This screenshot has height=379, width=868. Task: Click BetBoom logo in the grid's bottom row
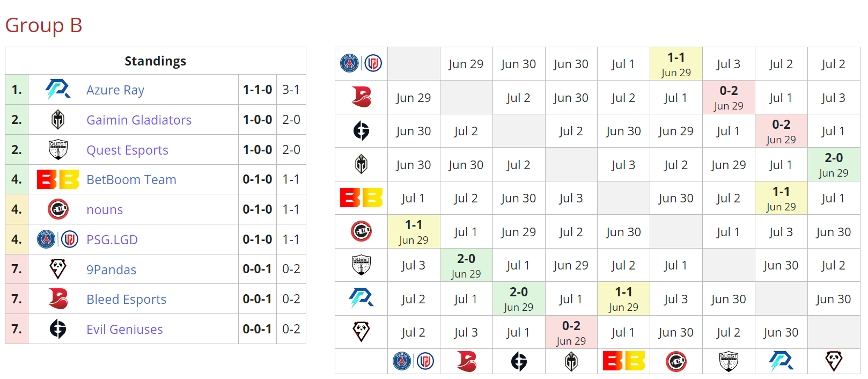623,361
